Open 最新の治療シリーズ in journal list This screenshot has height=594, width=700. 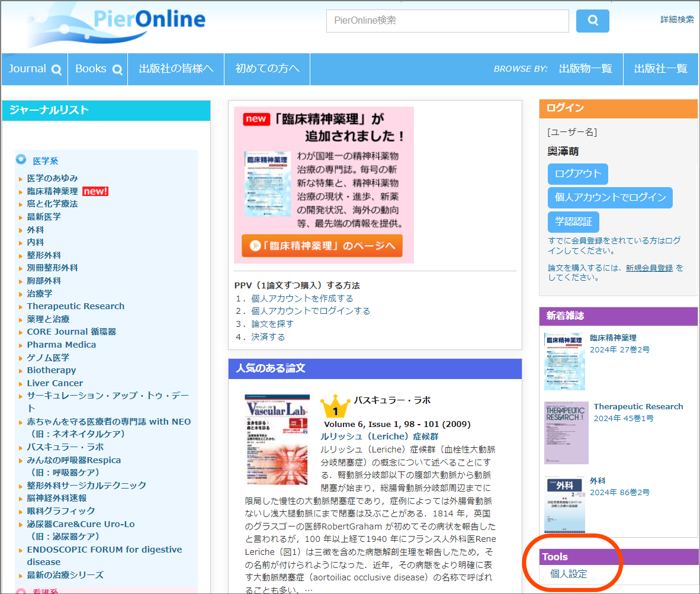(x=65, y=575)
